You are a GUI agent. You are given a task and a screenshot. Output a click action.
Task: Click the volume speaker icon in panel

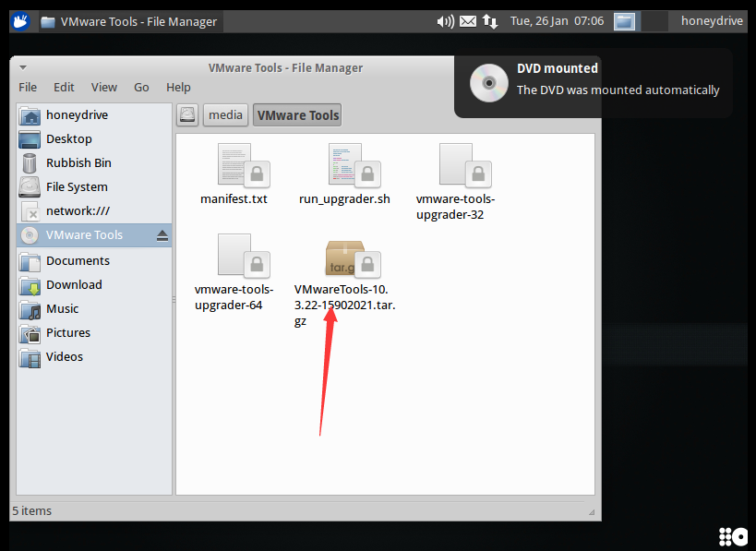(445, 21)
